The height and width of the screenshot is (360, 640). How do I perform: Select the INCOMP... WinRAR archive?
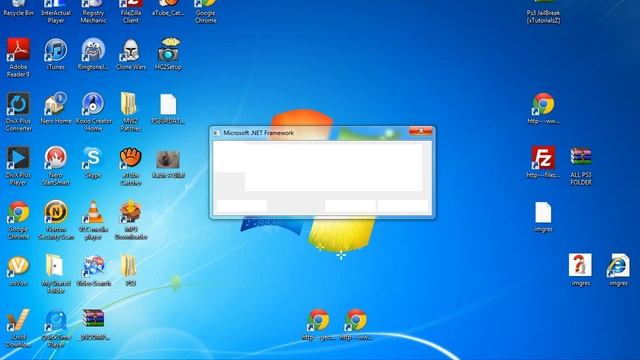coord(93,319)
